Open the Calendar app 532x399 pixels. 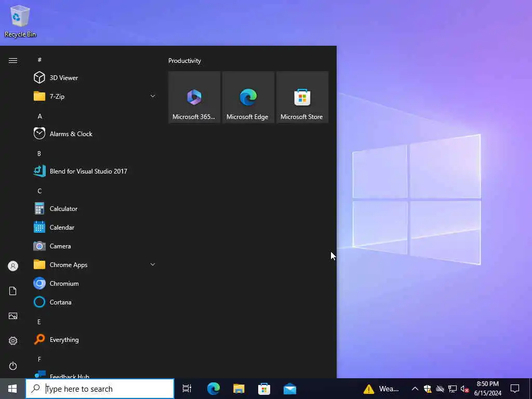(x=95, y=228)
